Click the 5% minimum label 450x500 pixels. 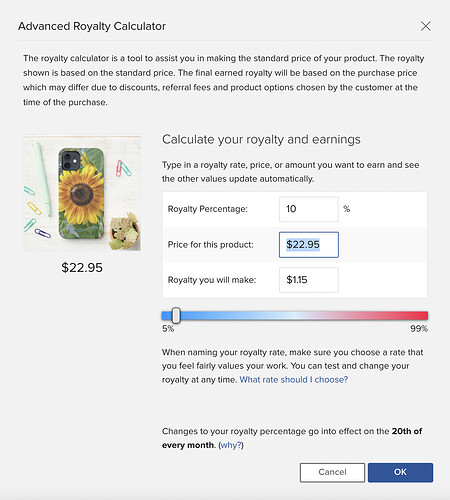click(x=168, y=329)
